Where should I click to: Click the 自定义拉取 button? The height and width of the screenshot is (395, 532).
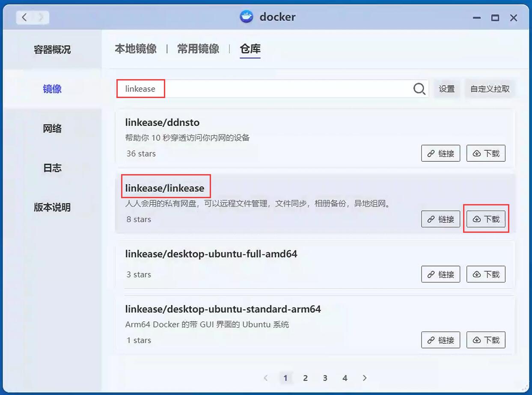[x=490, y=89]
